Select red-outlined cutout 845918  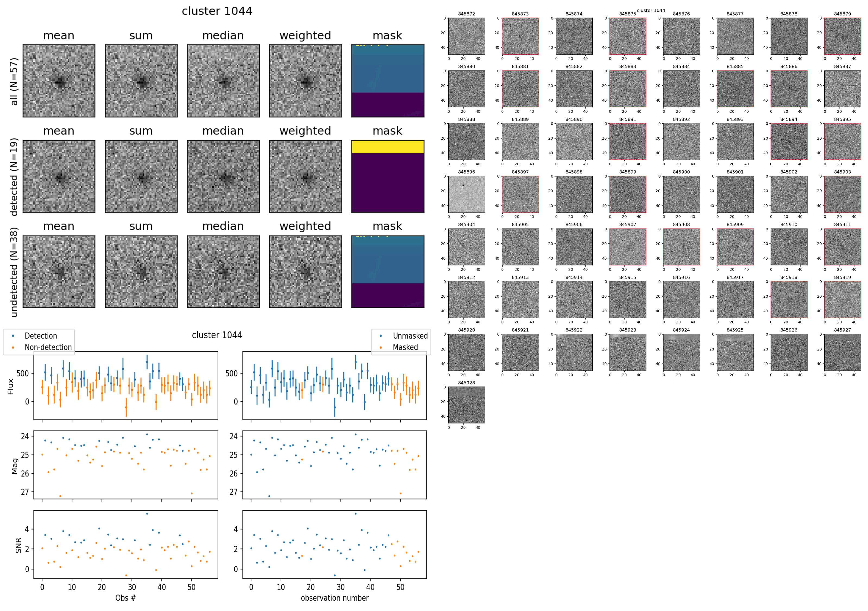click(789, 300)
